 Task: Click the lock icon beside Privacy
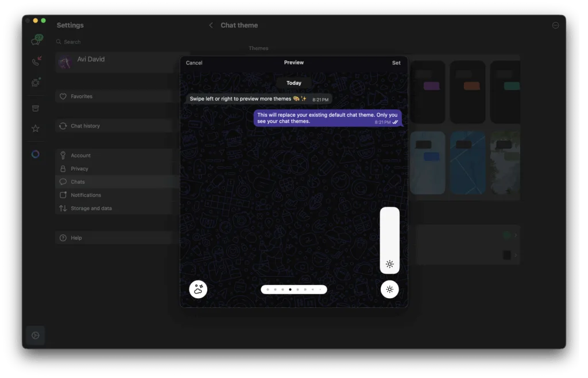coord(63,169)
